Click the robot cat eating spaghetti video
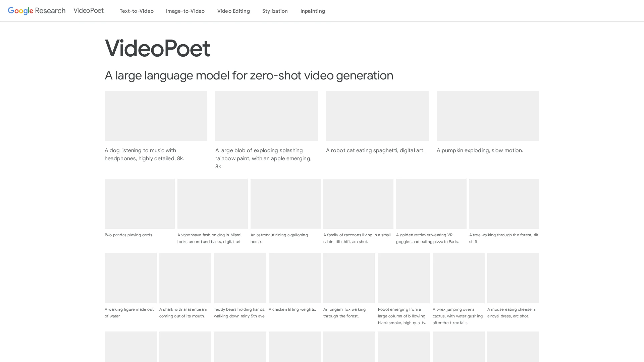 (377, 116)
